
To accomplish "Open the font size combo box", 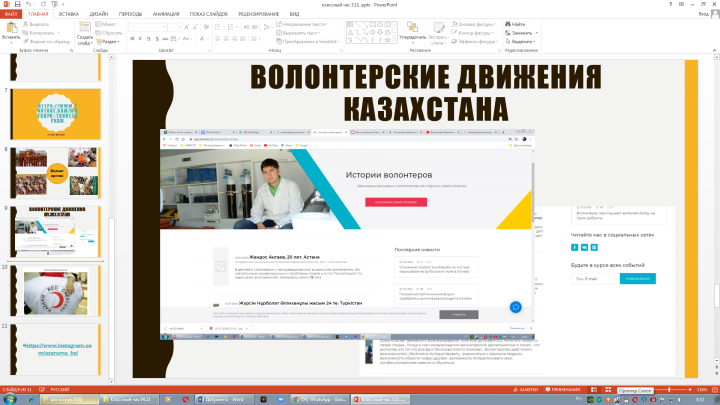I will [174, 28].
